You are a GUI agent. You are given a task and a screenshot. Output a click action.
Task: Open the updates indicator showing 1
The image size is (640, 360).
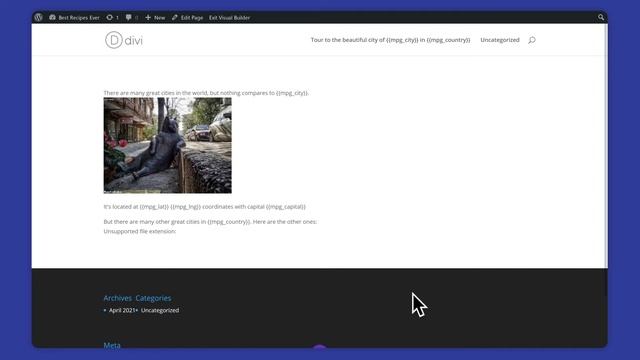click(113, 18)
